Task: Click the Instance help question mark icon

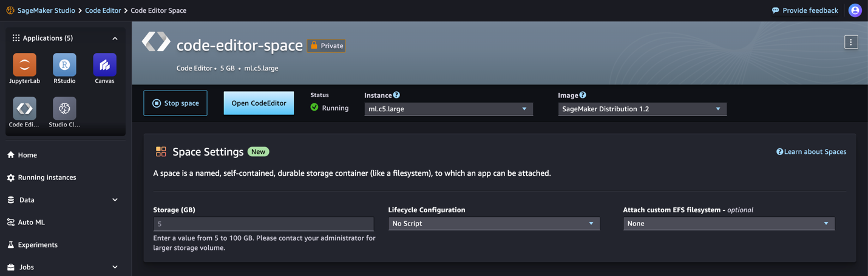Action: (396, 95)
